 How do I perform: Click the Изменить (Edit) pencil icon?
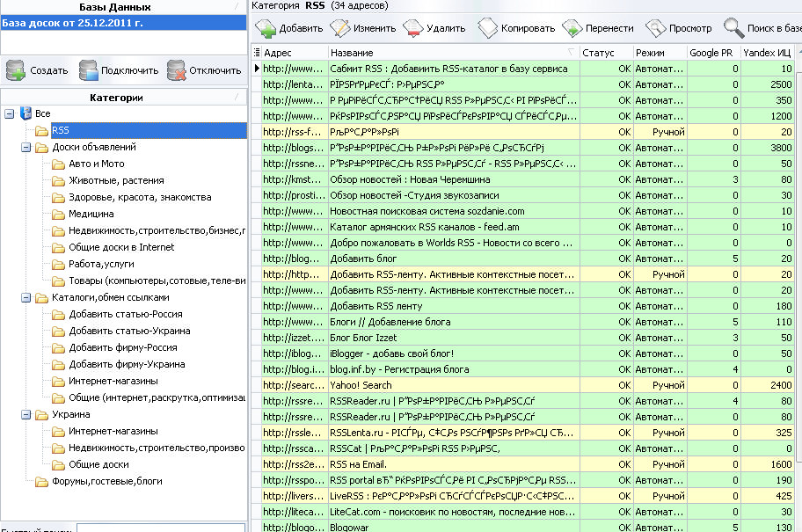339,28
